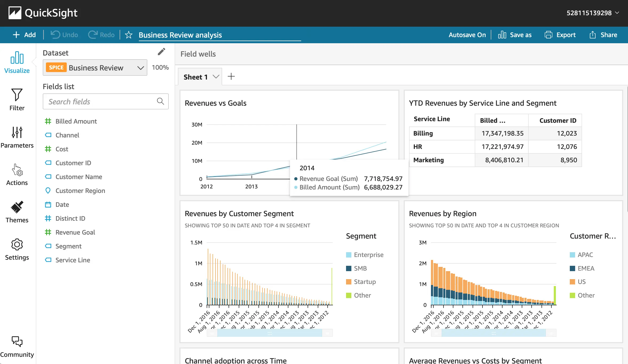Click the QuickSight logo icon
Viewport: 628px width, 364px height.
[x=15, y=13]
